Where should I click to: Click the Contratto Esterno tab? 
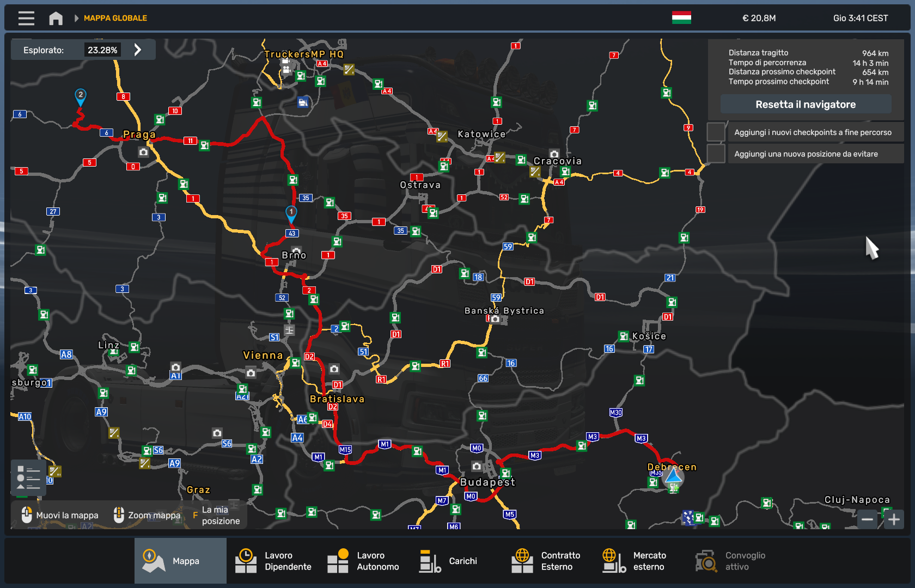tap(546, 561)
